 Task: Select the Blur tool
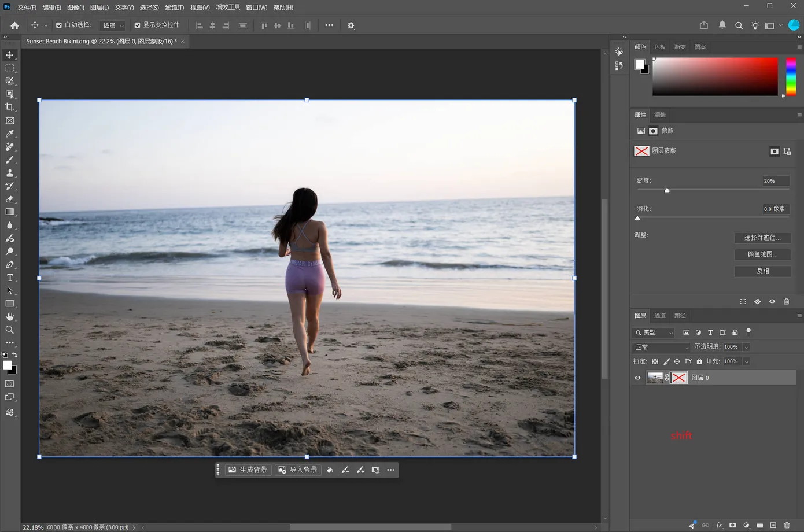[x=10, y=226]
